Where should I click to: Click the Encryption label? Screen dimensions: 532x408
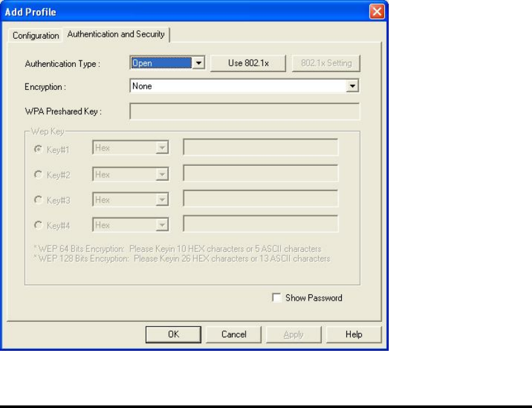tap(45, 87)
